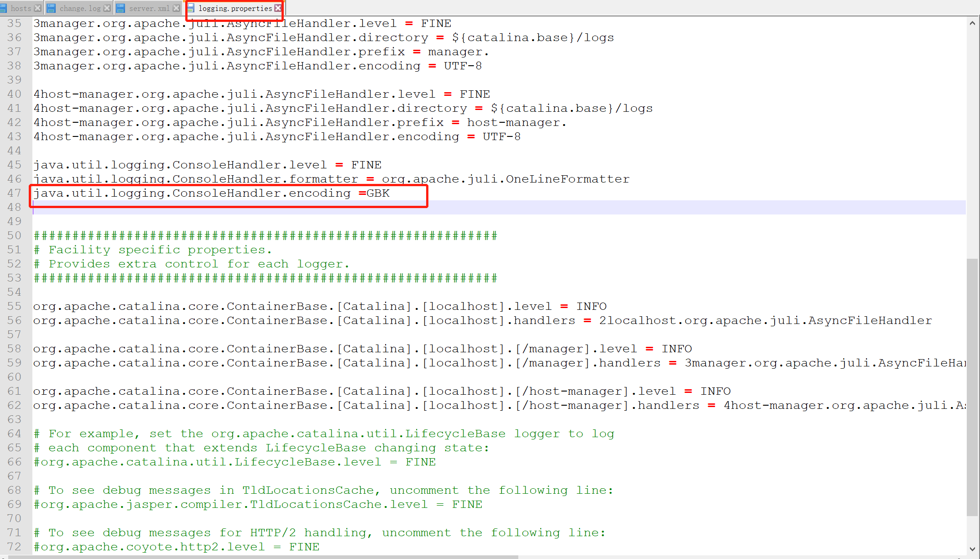Close the hosts tab
This screenshot has height=559, width=980.
click(38, 8)
